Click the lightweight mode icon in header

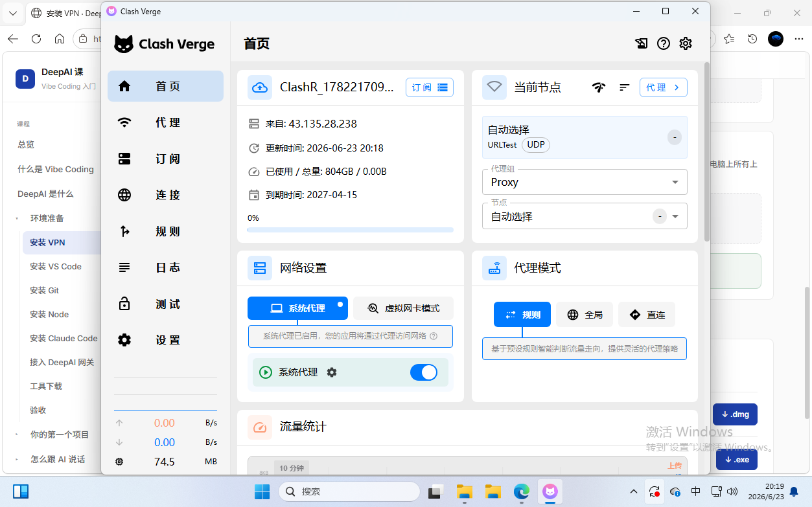641,43
